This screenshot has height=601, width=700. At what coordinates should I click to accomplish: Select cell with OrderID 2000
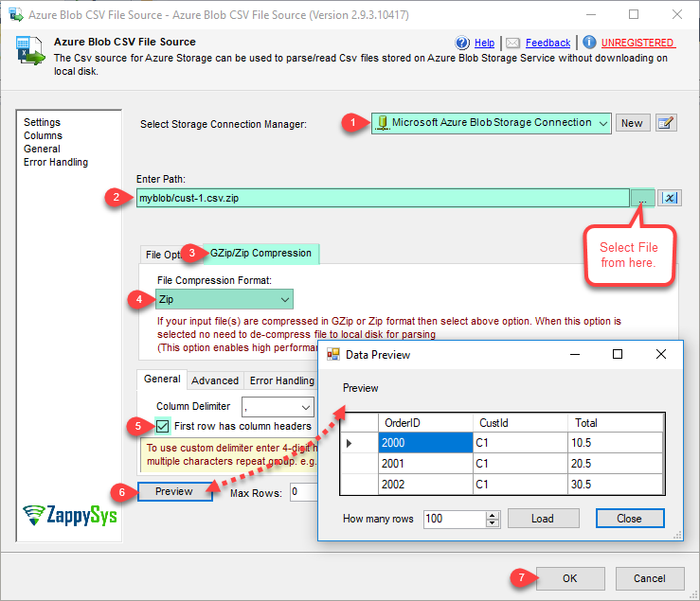426,443
